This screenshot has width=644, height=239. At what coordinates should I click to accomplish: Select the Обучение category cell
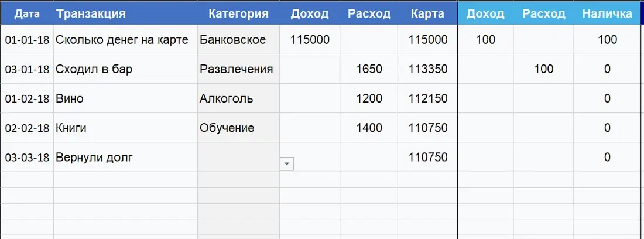click(x=239, y=128)
